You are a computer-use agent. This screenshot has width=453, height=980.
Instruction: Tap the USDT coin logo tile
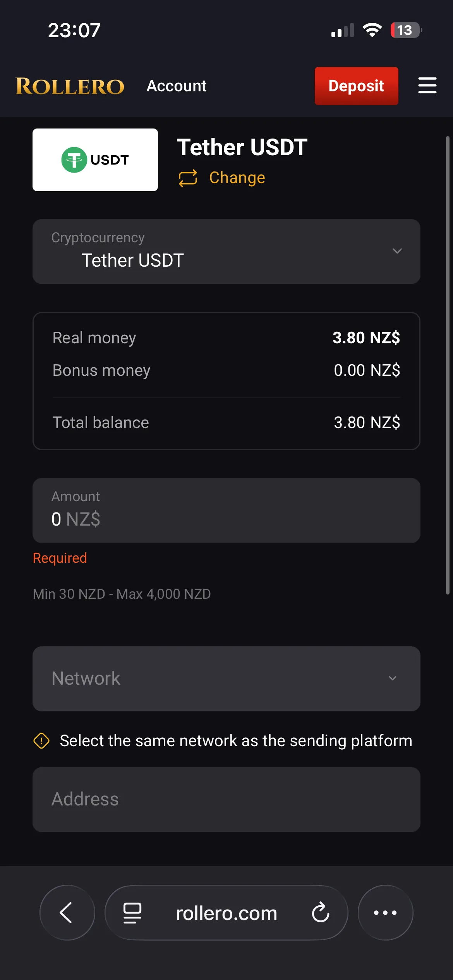(95, 160)
